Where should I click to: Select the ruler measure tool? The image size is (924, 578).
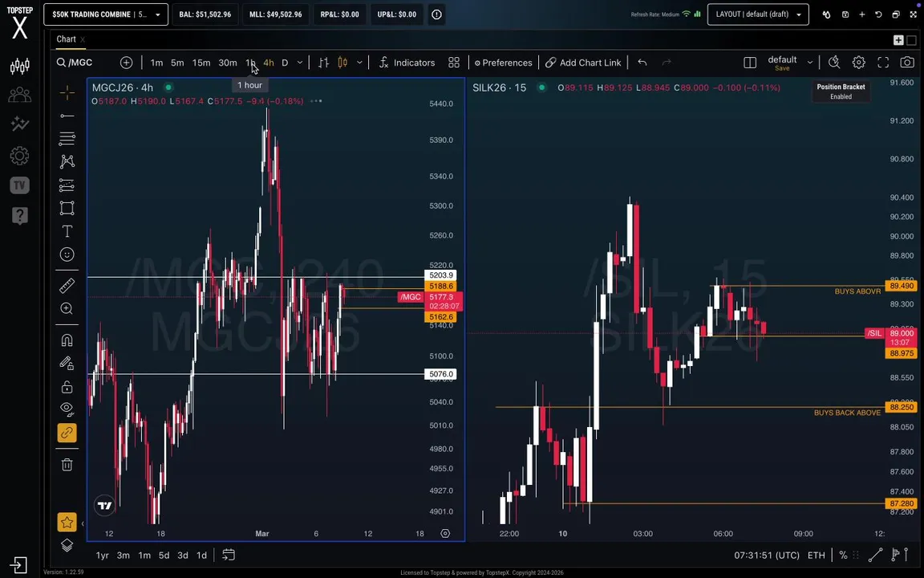point(67,286)
